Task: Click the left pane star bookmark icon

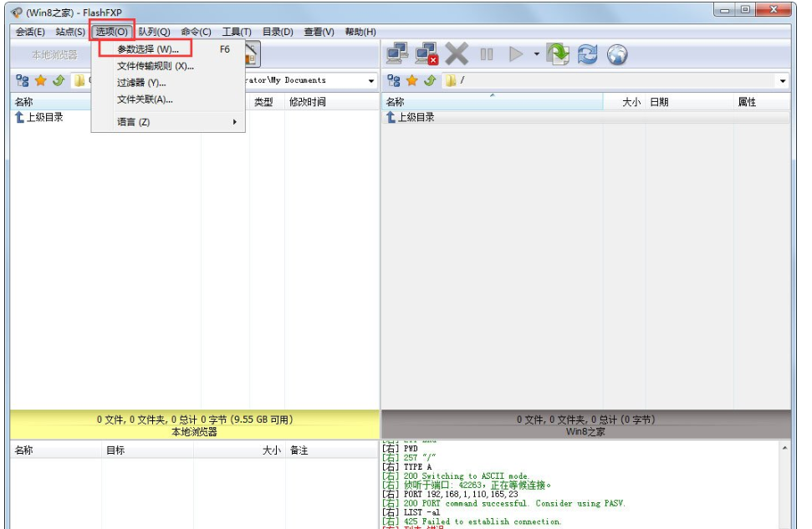Action: click(40, 81)
